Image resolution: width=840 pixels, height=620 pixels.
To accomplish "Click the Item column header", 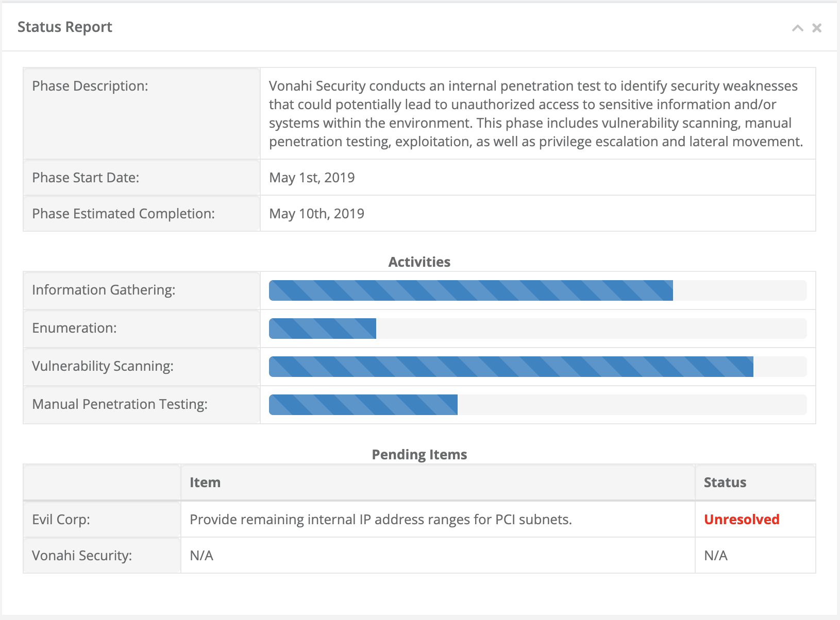I will (205, 483).
